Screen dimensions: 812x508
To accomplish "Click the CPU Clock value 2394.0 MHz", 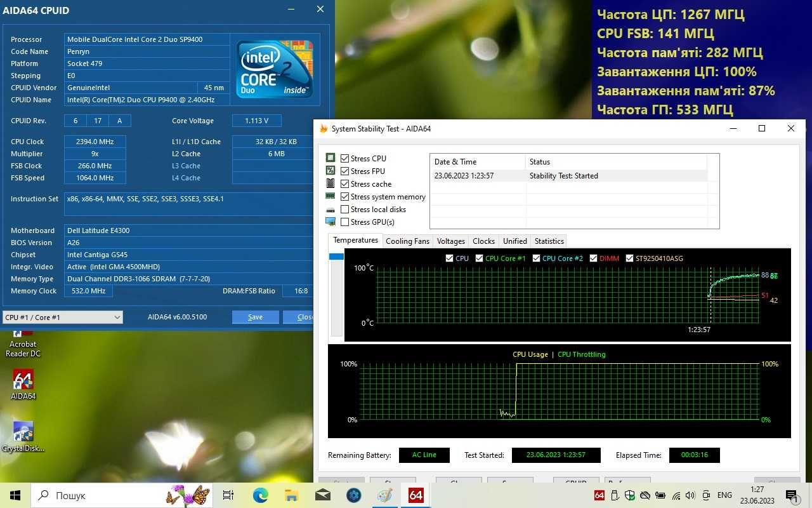I will [95, 142].
